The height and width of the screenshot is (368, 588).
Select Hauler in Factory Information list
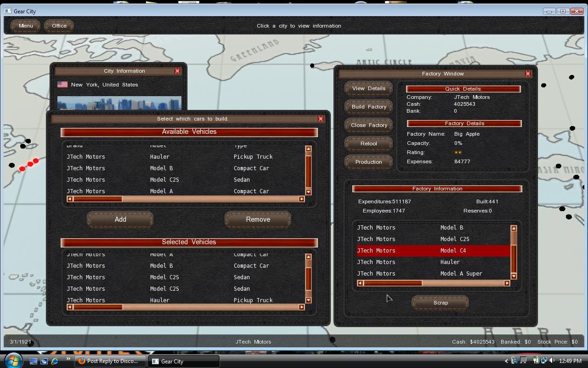tap(450, 262)
